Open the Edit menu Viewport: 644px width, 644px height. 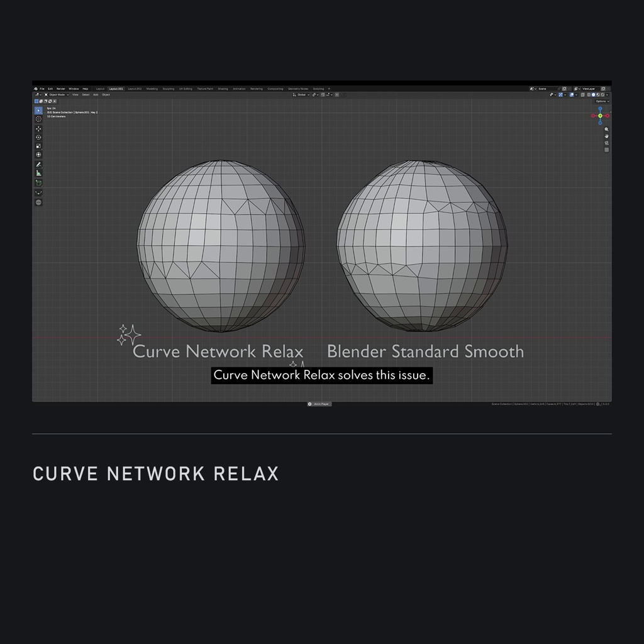(x=50, y=89)
